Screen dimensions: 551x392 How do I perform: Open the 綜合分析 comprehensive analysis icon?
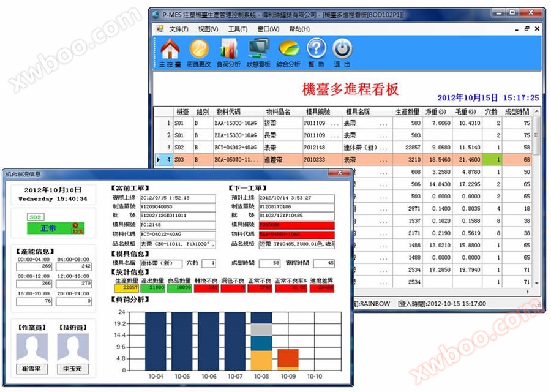coord(288,49)
